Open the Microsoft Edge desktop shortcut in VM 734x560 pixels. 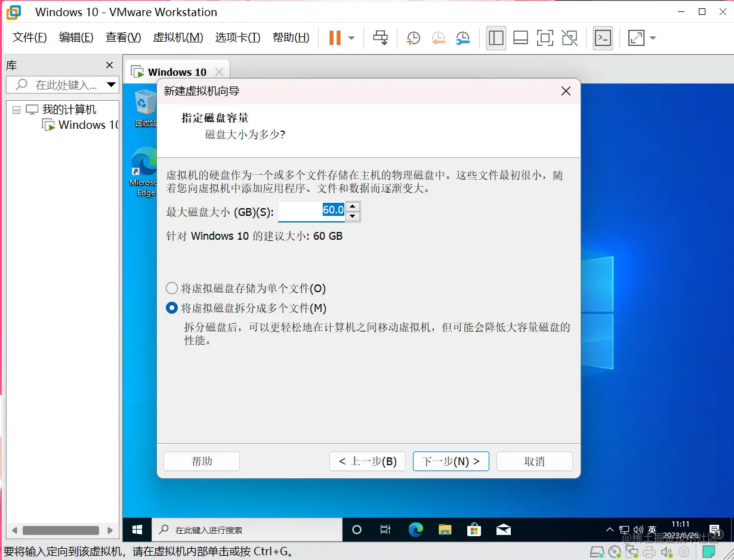[x=144, y=172]
